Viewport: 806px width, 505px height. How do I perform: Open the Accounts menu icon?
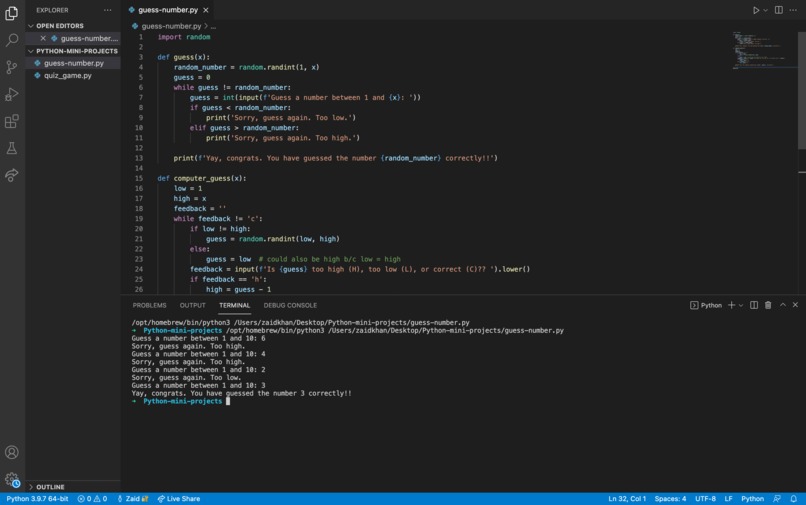[x=11, y=452]
